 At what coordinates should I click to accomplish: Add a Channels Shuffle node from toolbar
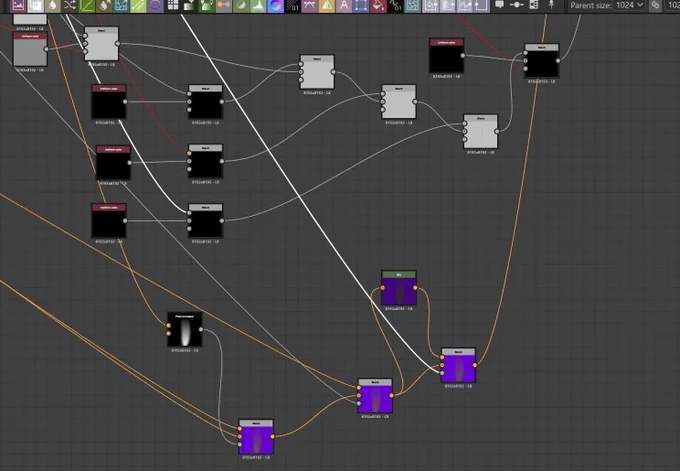(69, 5)
